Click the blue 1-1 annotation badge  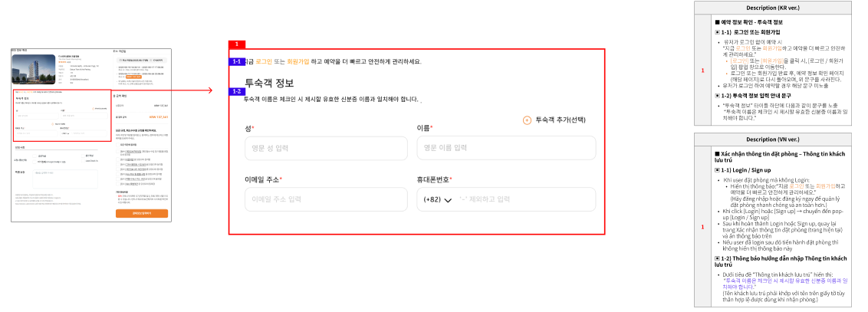(x=237, y=61)
